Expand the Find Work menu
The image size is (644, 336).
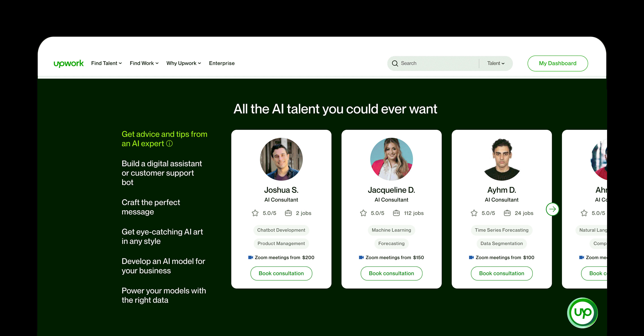[144, 63]
